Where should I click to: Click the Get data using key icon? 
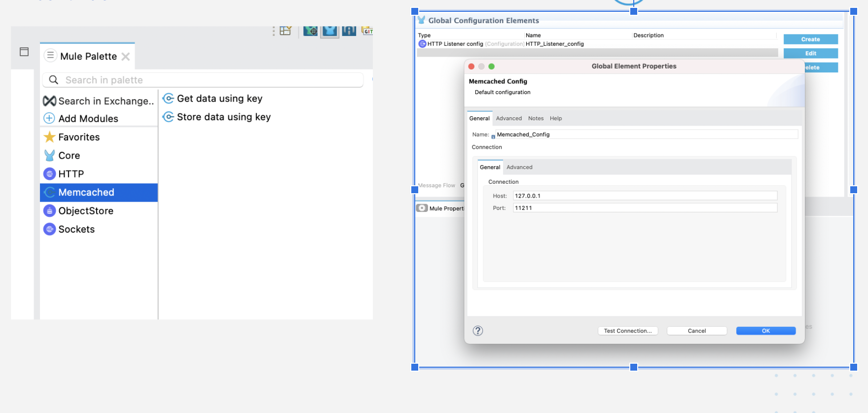[168, 99]
